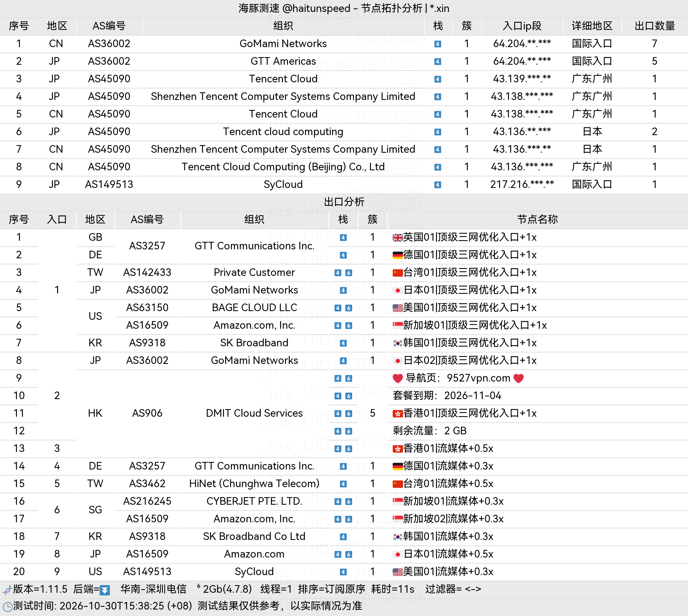The height and width of the screenshot is (616, 688).
Task: Click 过滤器= <-> in the status bar
Action: [x=453, y=589]
